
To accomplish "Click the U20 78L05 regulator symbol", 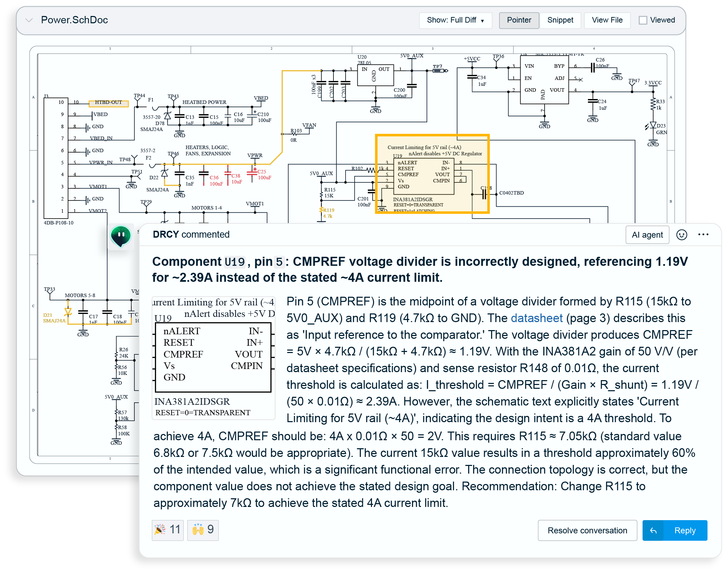I will point(375,75).
